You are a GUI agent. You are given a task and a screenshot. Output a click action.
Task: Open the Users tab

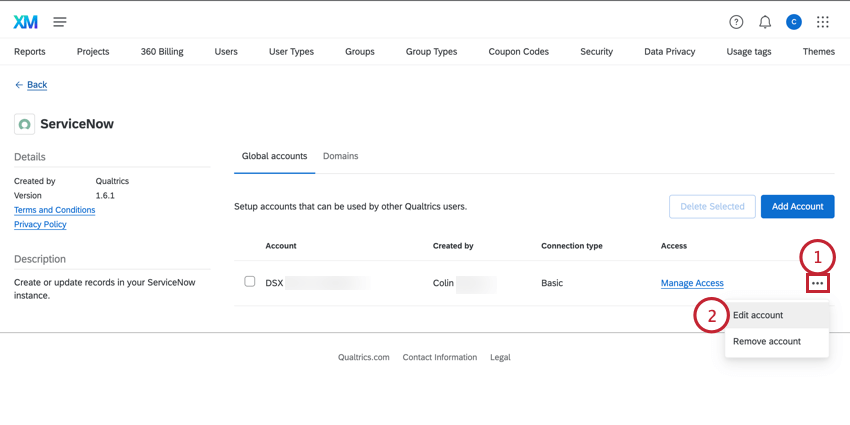226,51
